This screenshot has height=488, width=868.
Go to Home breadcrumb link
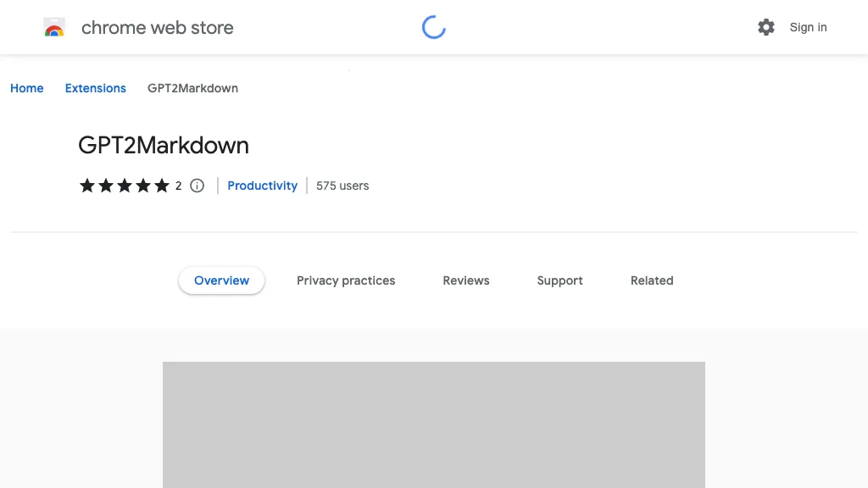click(27, 88)
